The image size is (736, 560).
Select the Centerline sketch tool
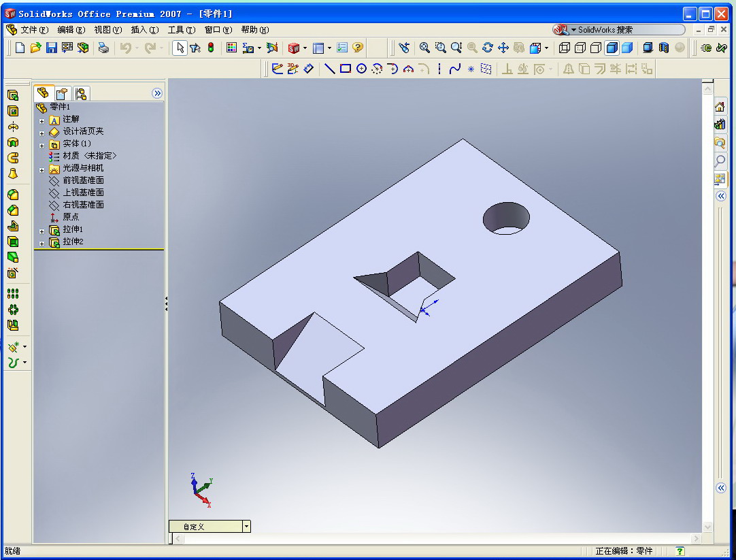tap(439, 69)
